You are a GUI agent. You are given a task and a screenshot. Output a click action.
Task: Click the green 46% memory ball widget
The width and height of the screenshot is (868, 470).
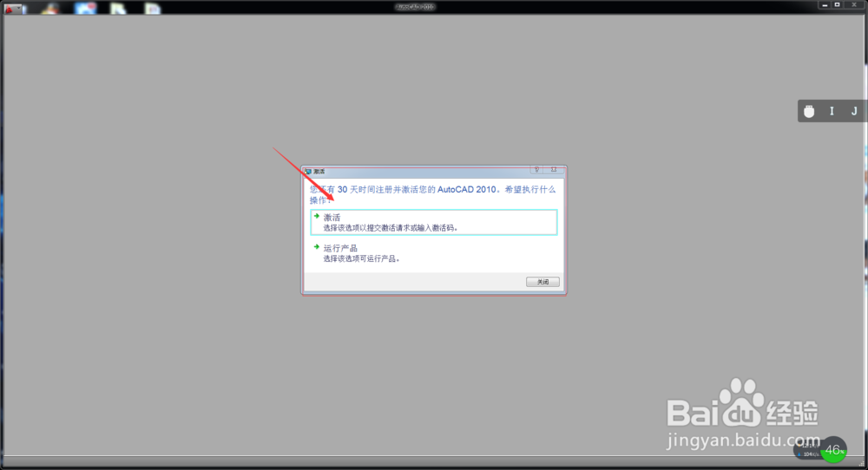pos(833,450)
